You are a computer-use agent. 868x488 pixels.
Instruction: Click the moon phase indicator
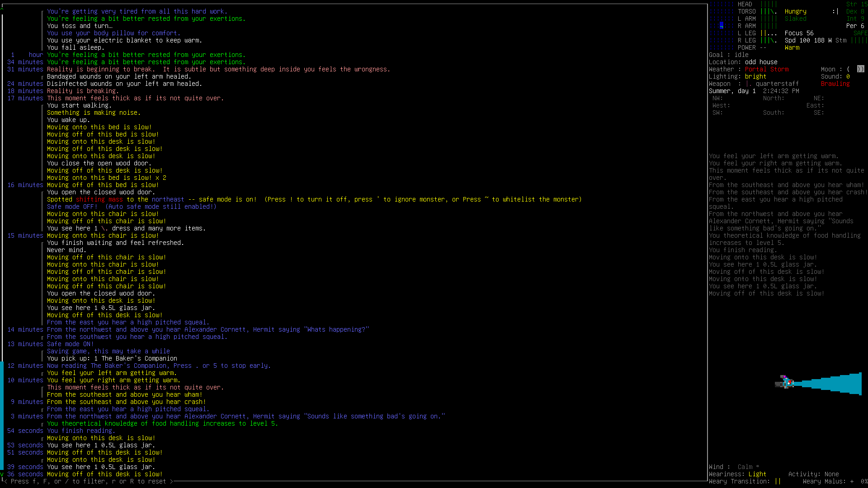coord(860,69)
